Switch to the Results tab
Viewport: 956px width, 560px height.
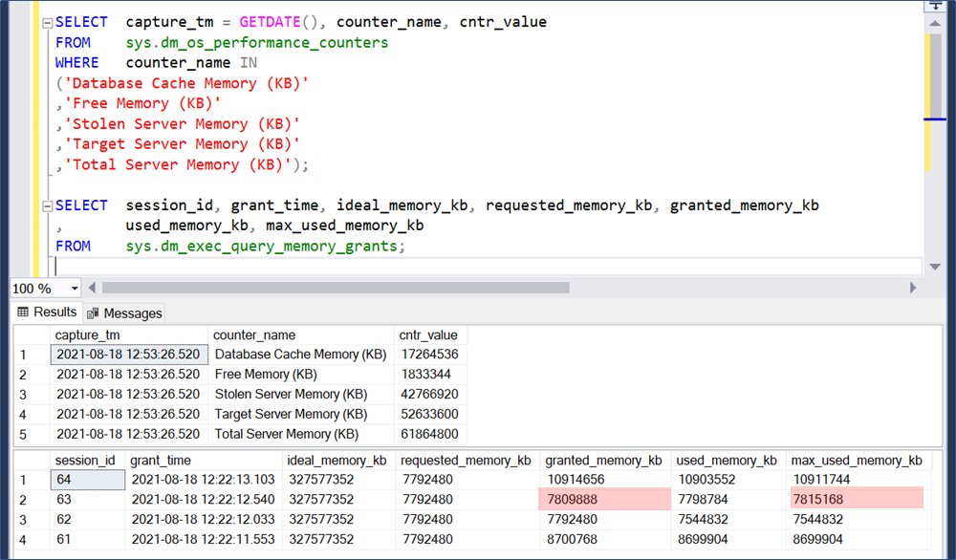47,312
